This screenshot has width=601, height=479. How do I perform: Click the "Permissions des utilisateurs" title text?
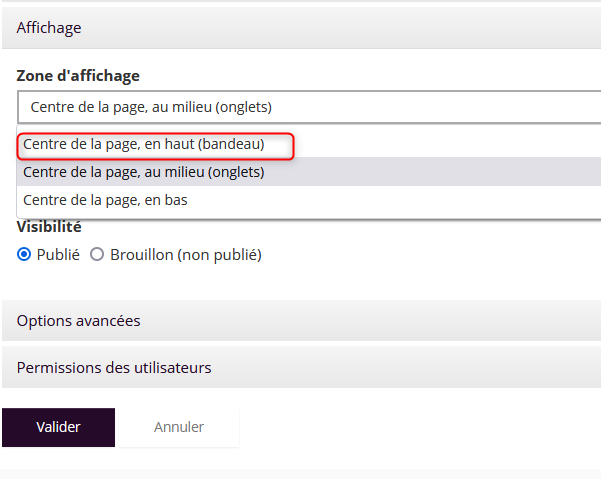tap(114, 368)
